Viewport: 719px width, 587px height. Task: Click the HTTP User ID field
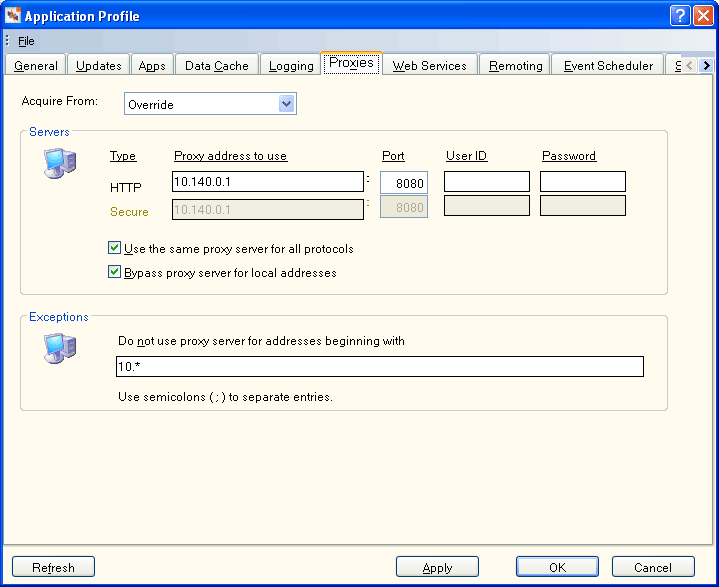click(x=487, y=182)
